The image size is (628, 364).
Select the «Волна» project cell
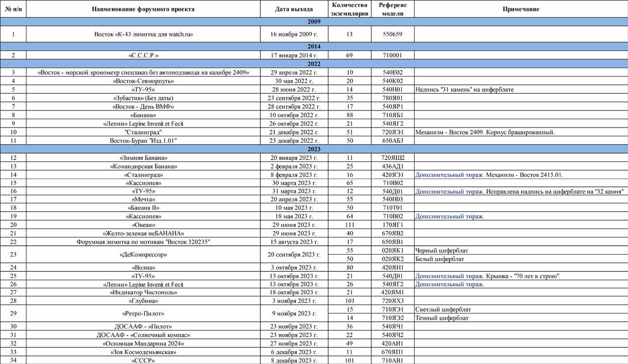click(x=143, y=268)
